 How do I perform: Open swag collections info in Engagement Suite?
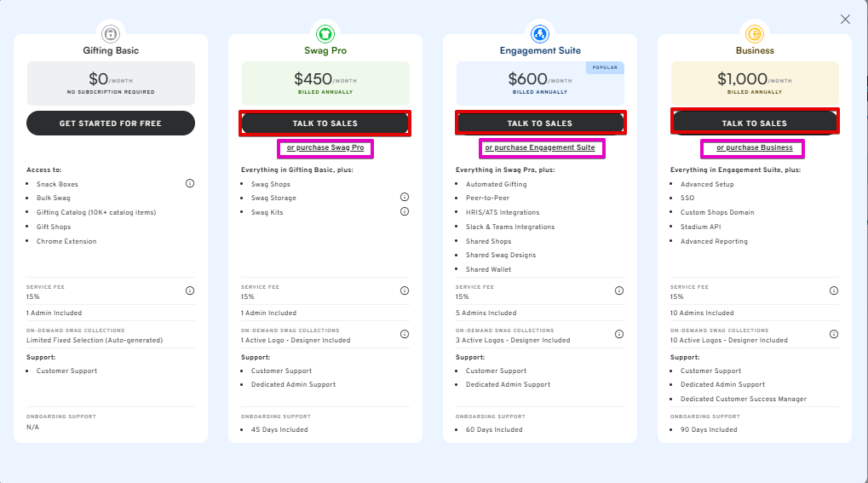[x=619, y=334]
